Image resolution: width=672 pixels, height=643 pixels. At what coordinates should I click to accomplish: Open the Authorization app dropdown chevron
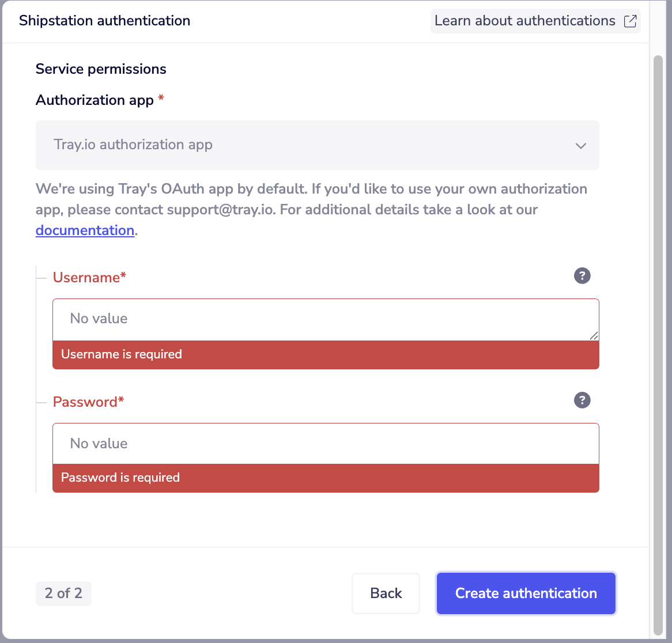click(581, 146)
